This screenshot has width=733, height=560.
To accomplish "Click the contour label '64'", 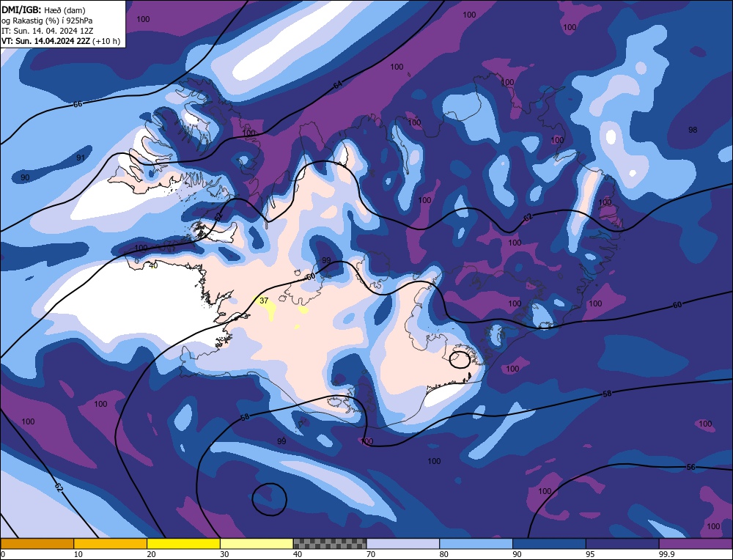I will pyautogui.click(x=337, y=85).
